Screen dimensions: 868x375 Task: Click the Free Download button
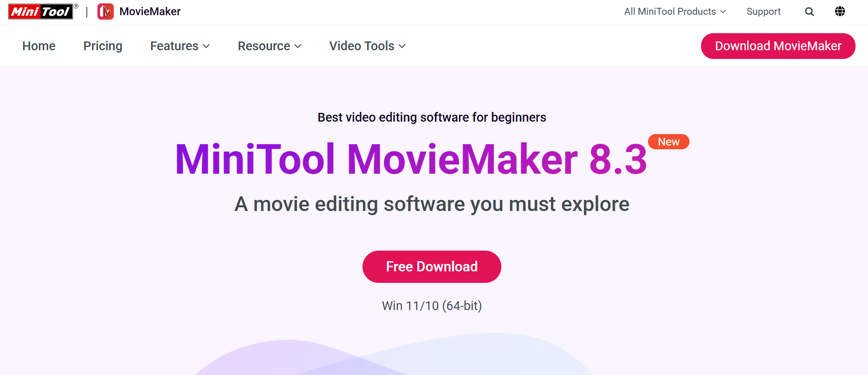(432, 267)
